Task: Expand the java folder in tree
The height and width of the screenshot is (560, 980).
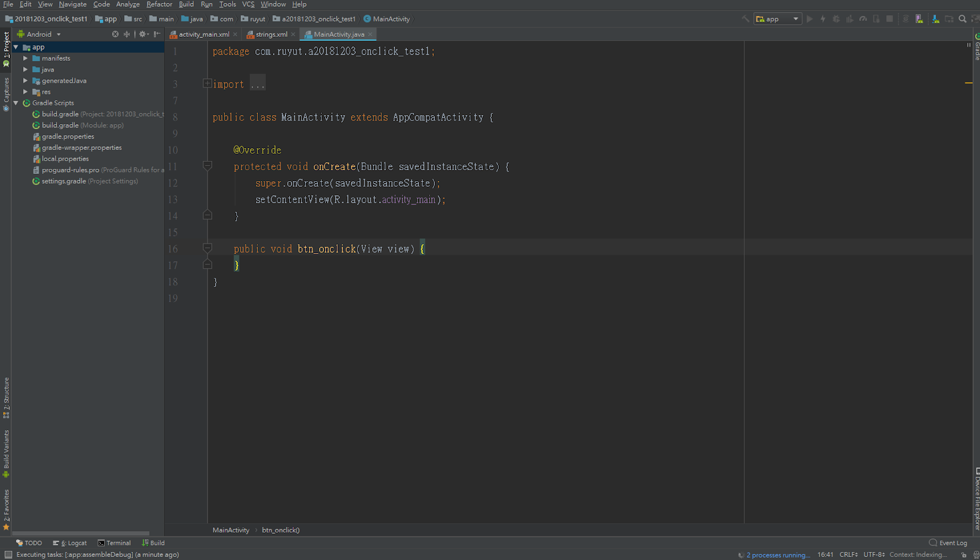Action: pyautogui.click(x=26, y=70)
